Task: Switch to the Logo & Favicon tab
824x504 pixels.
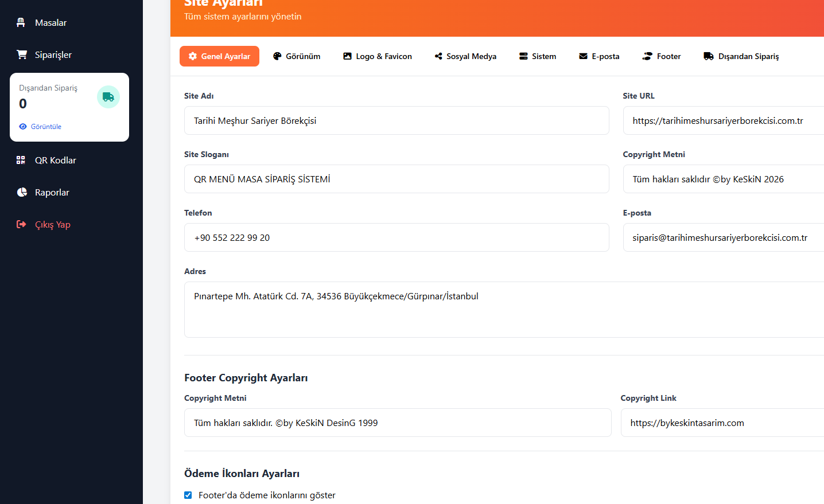Action: coord(378,56)
